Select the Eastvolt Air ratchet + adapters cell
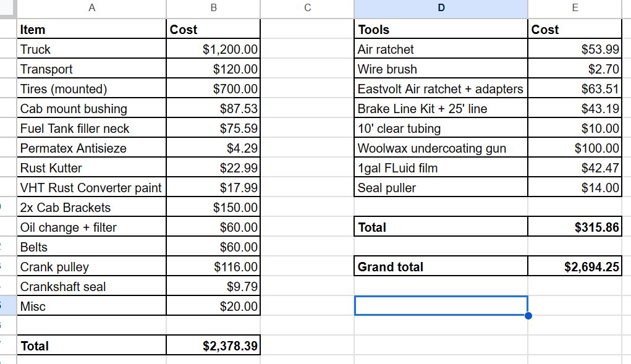The width and height of the screenshot is (631, 364). coord(441,88)
